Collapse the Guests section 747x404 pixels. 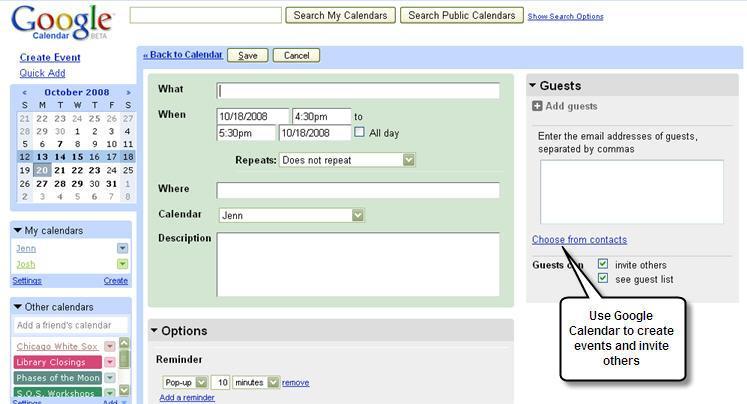tap(533, 85)
